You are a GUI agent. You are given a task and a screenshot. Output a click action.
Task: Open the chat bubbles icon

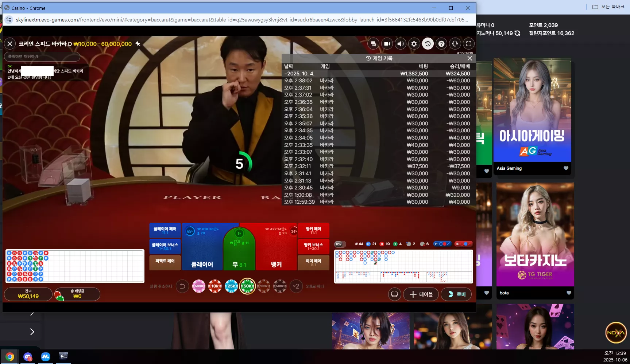pyautogui.click(x=373, y=44)
